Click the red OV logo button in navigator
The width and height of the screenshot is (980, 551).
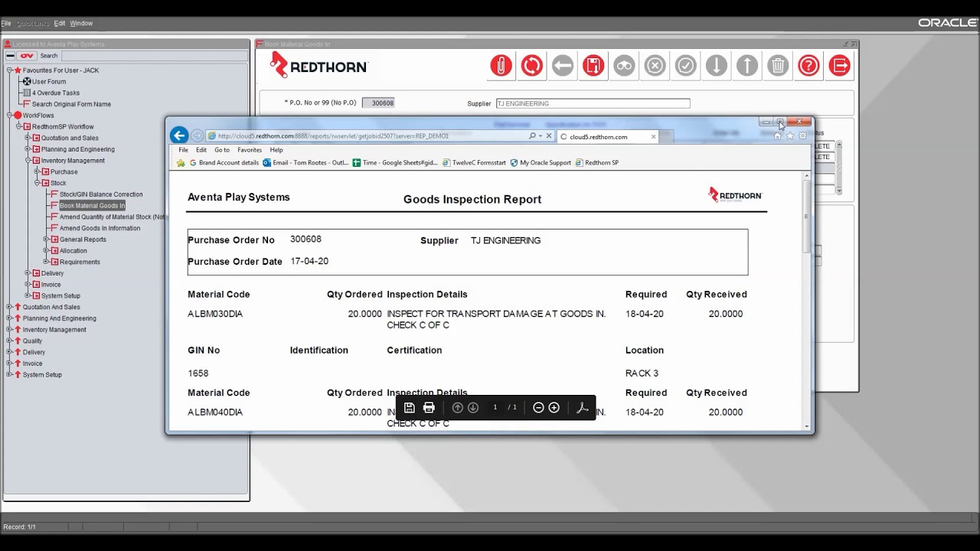point(27,56)
